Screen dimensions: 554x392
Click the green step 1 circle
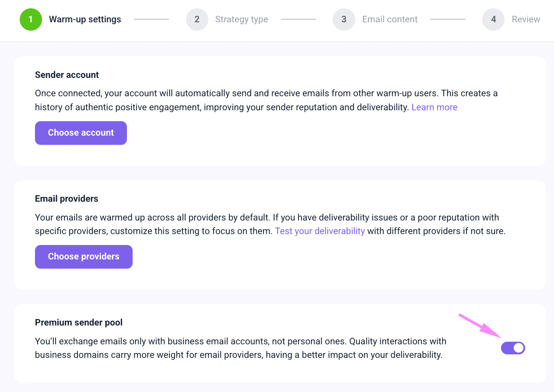(x=31, y=19)
